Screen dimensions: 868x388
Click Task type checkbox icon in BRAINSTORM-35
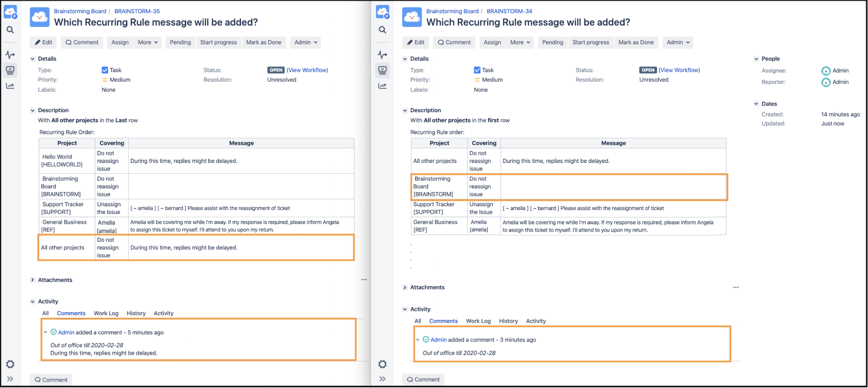(x=105, y=70)
